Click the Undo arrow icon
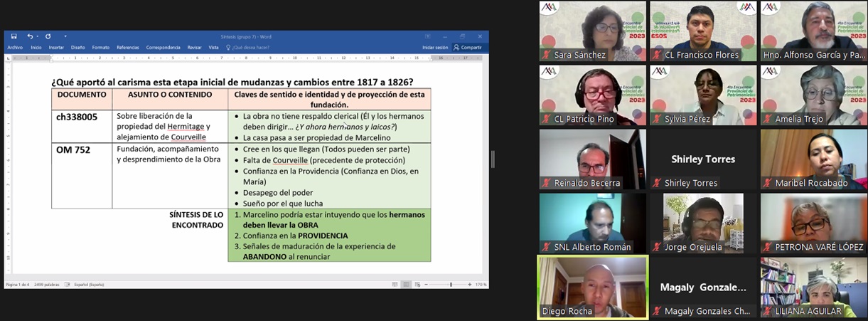 [30, 36]
